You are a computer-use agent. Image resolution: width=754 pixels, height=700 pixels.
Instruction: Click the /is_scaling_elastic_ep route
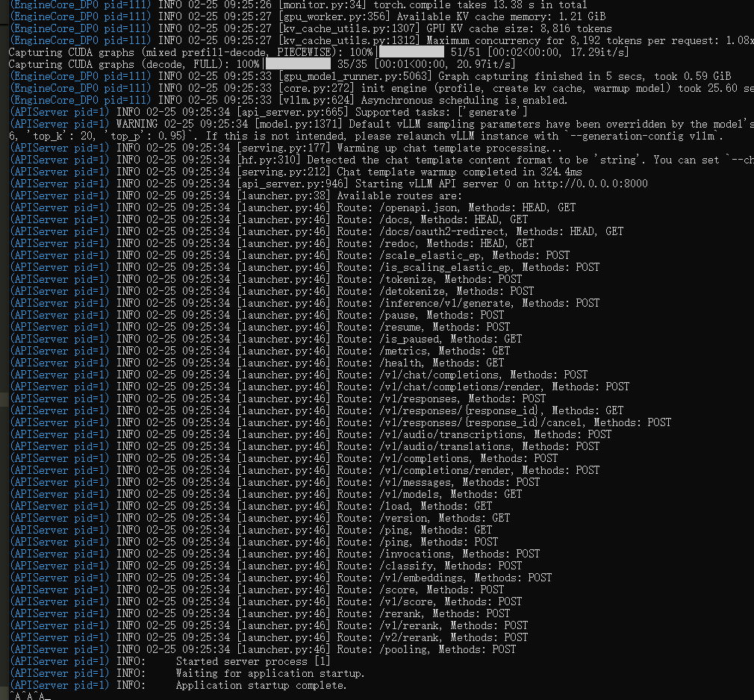446,267
